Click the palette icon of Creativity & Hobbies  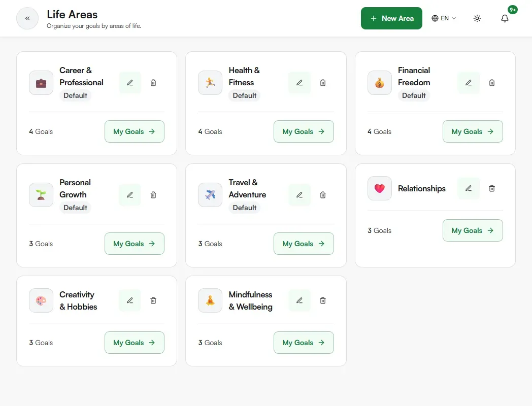pyautogui.click(x=41, y=300)
